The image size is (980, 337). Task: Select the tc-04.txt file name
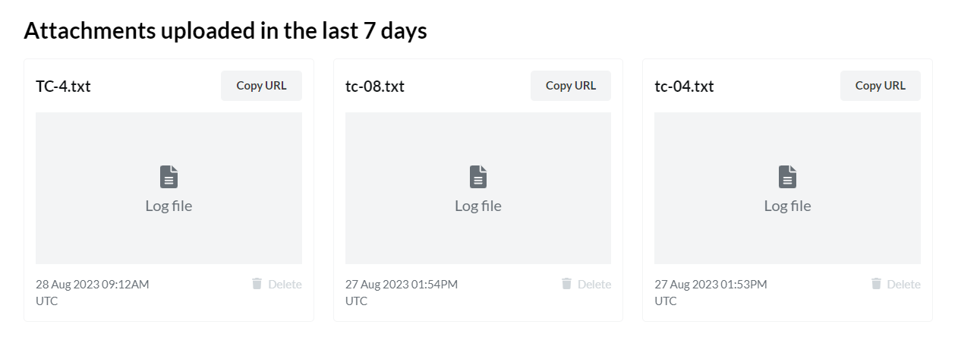point(684,86)
